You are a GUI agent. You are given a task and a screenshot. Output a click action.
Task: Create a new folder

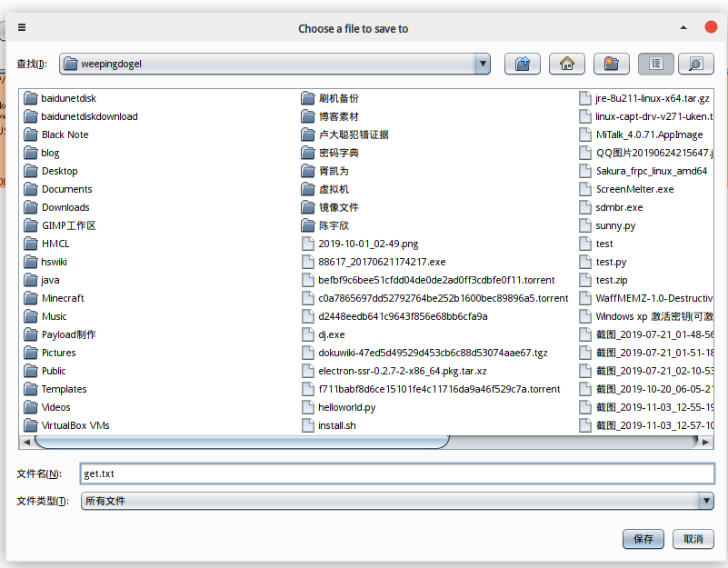coord(612,64)
